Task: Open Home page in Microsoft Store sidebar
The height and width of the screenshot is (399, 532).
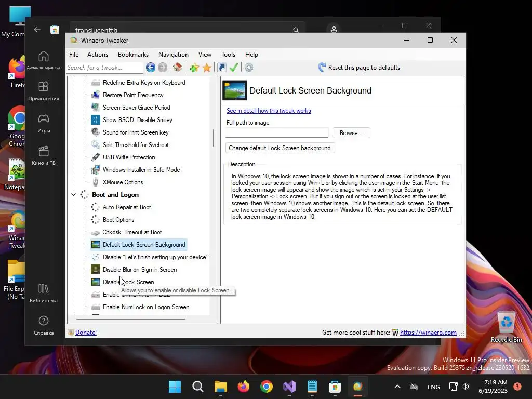Action: tap(44, 60)
